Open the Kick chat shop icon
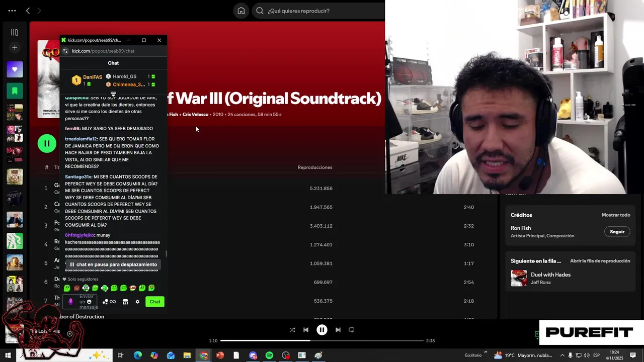 125,302
